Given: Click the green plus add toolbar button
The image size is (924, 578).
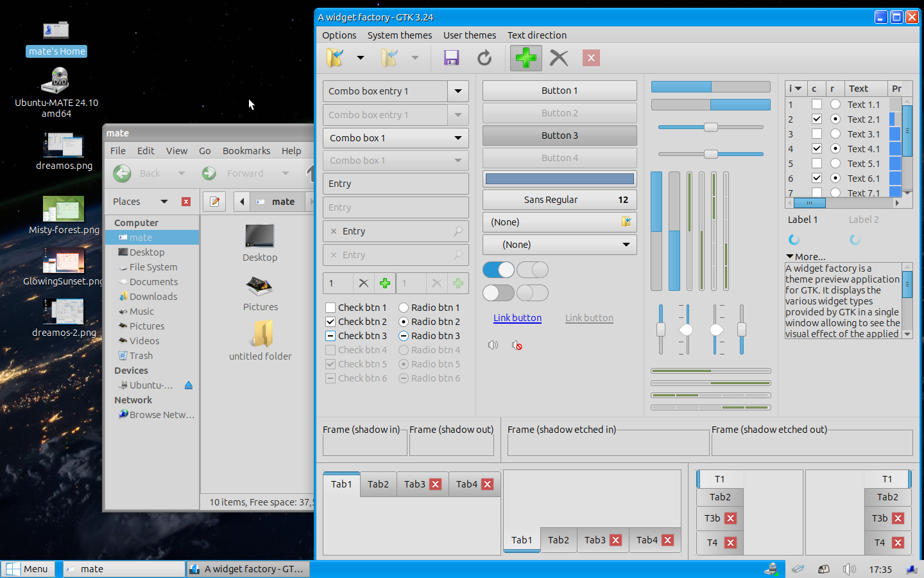Looking at the screenshot, I should [526, 58].
